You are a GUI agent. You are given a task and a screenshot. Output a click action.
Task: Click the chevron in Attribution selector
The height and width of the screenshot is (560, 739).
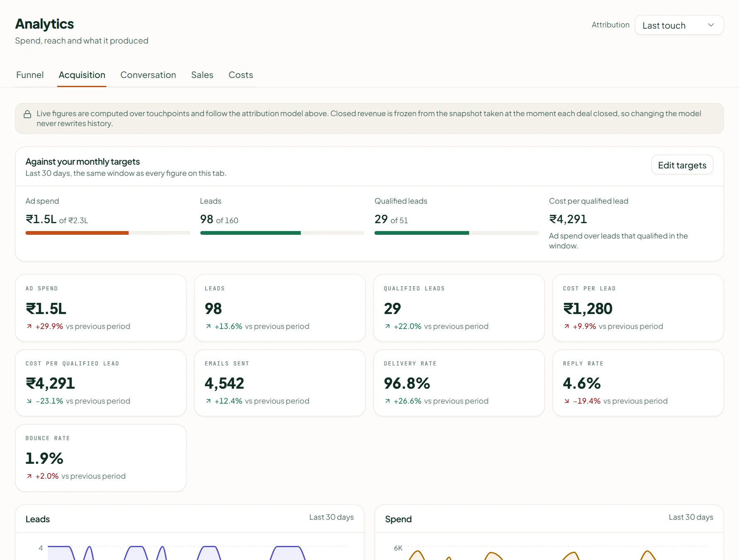tap(711, 25)
